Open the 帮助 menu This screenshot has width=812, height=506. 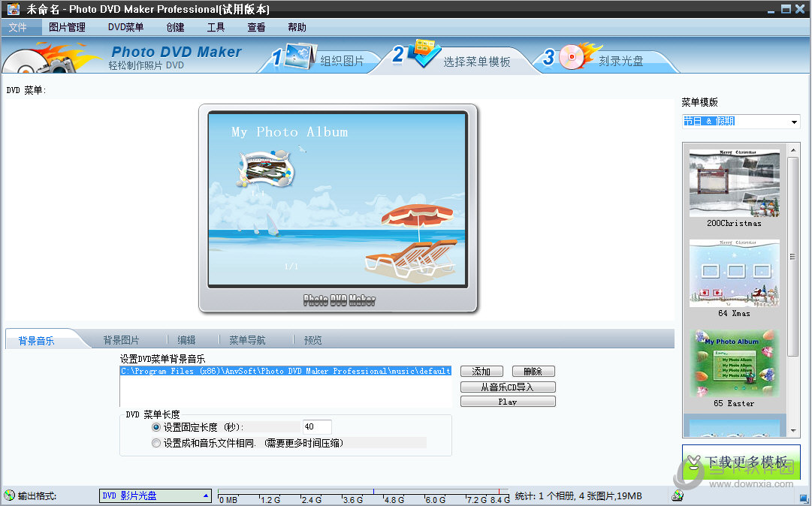click(x=297, y=28)
